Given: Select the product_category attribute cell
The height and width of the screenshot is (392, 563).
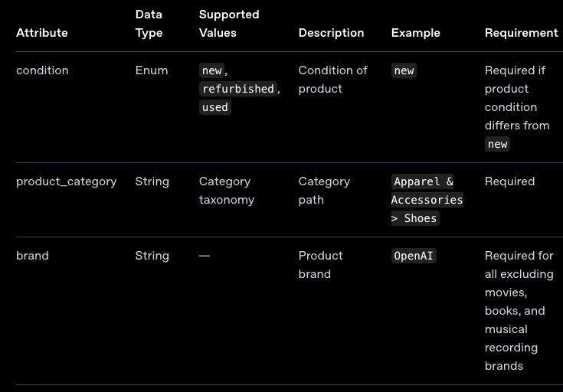Looking at the screenshot, I should (x=67, y=181).
